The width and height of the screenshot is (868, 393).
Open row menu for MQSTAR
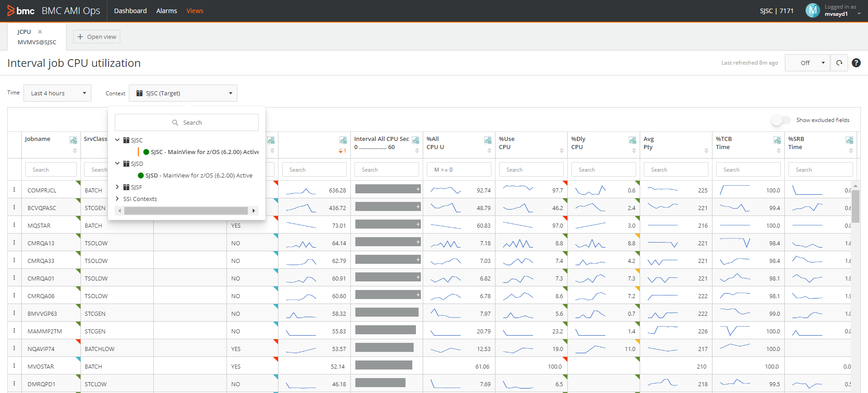(14, 225)
